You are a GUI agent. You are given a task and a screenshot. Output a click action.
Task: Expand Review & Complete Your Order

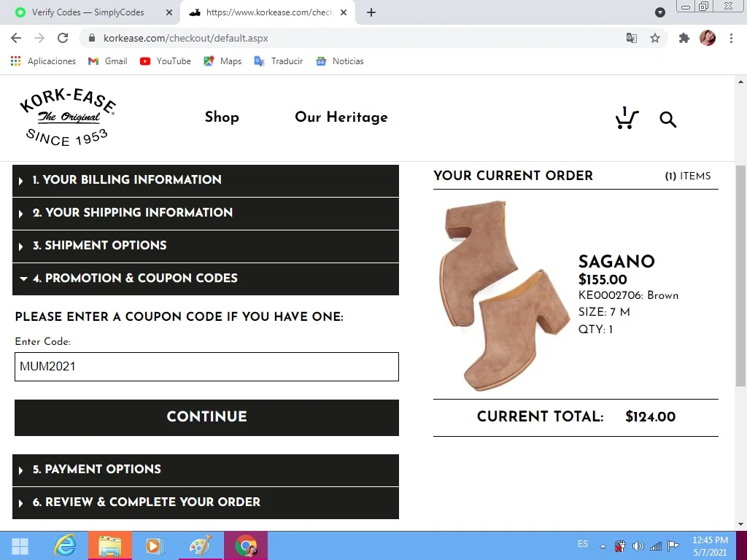(x=206, y=503)
